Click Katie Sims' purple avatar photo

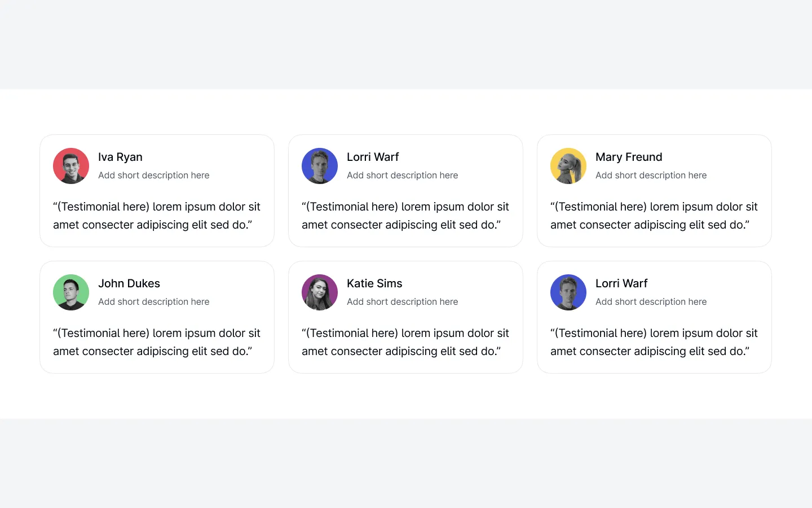pyautogui.click(x=320, y=292)
